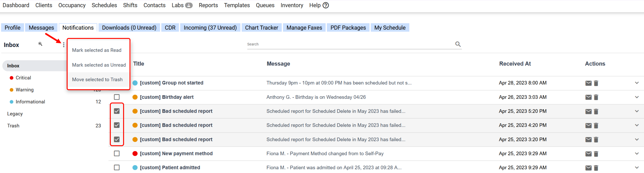Switch to the Chart Tracker tab
Viewport: 644px width, 173px height.
coord(261,28)
